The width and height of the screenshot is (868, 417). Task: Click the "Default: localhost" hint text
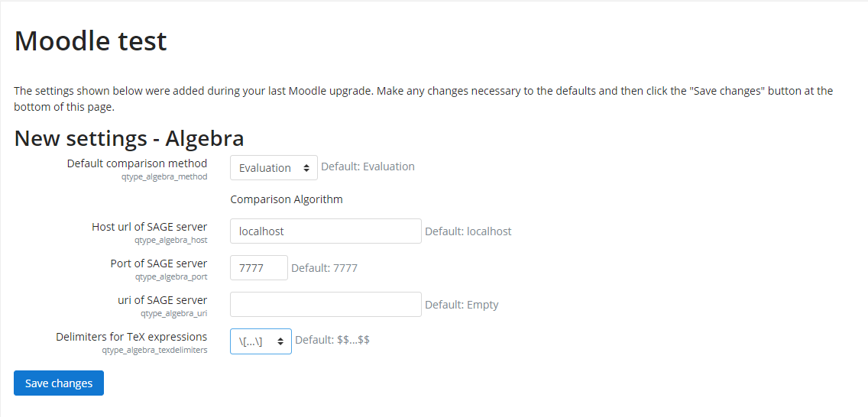468,231
